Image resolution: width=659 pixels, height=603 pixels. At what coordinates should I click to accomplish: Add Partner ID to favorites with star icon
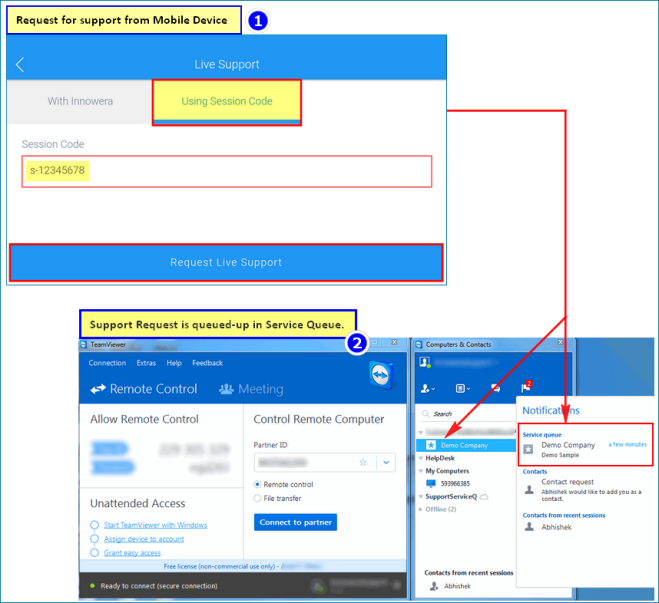coord(363,462)
